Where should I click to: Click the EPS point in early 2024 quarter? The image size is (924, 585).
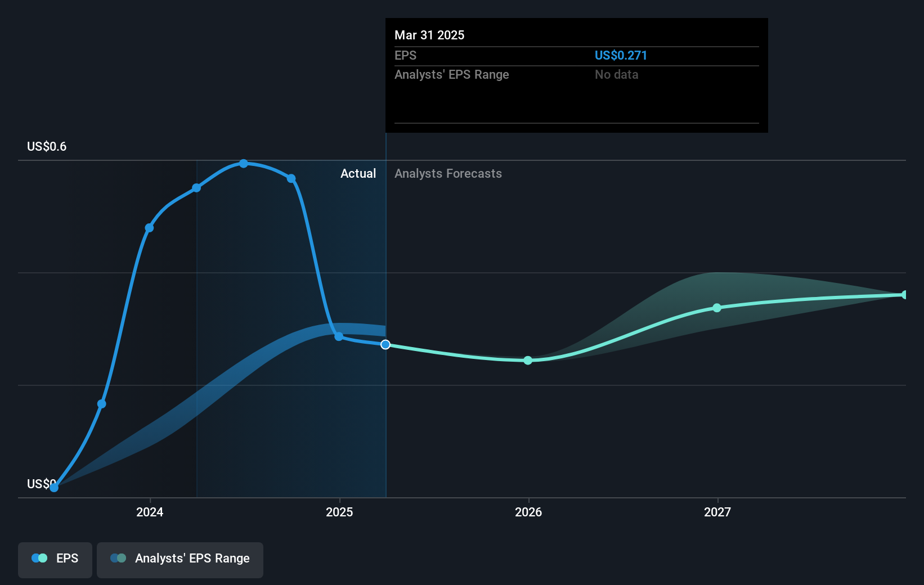pos(196,188)
